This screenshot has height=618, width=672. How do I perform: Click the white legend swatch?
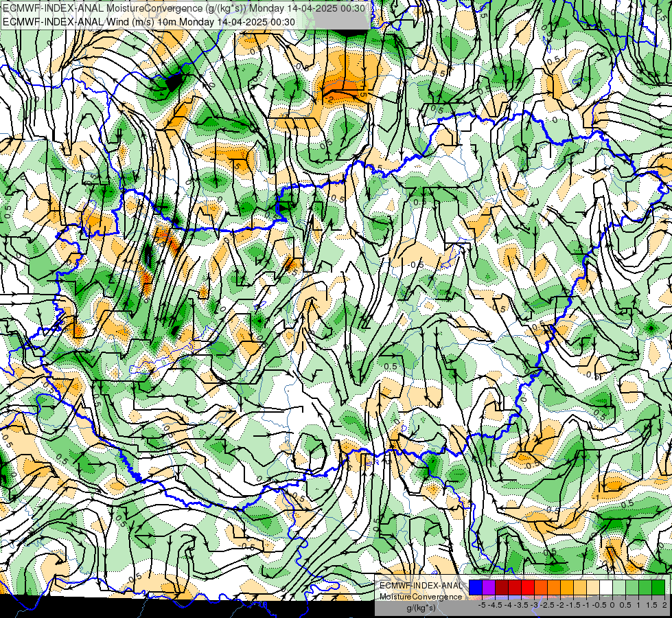[606, 587]
